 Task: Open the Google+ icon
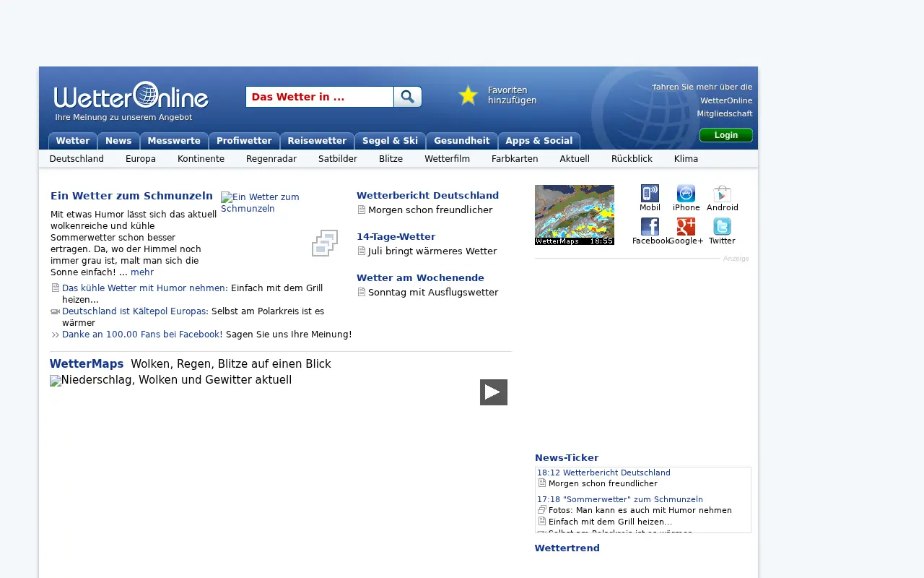point(686,226)
